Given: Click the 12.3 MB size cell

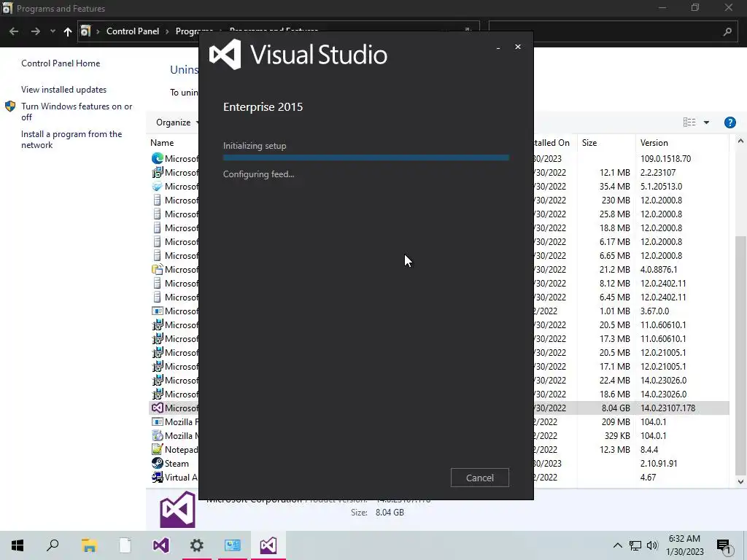Looking at the screenshot, I should [614, 449].
